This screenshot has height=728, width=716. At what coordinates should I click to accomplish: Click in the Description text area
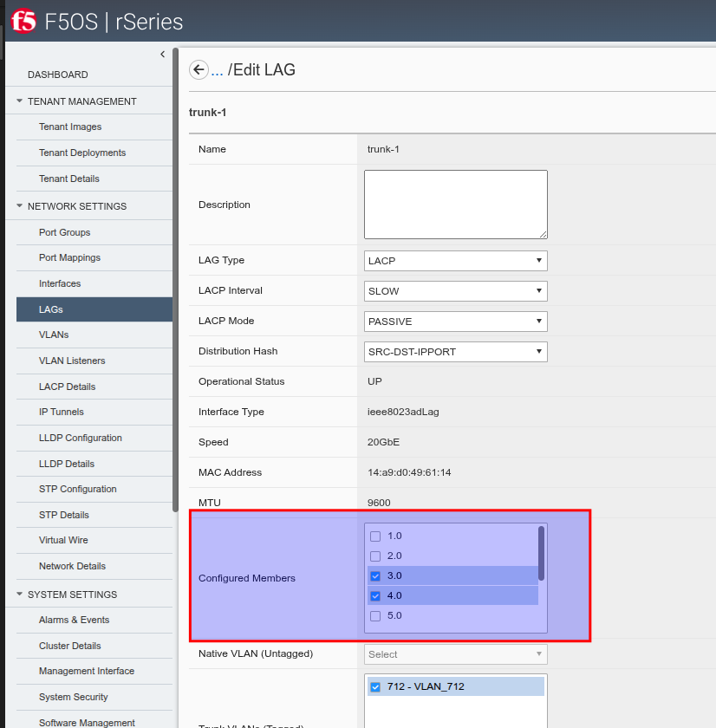click(455, 205)
